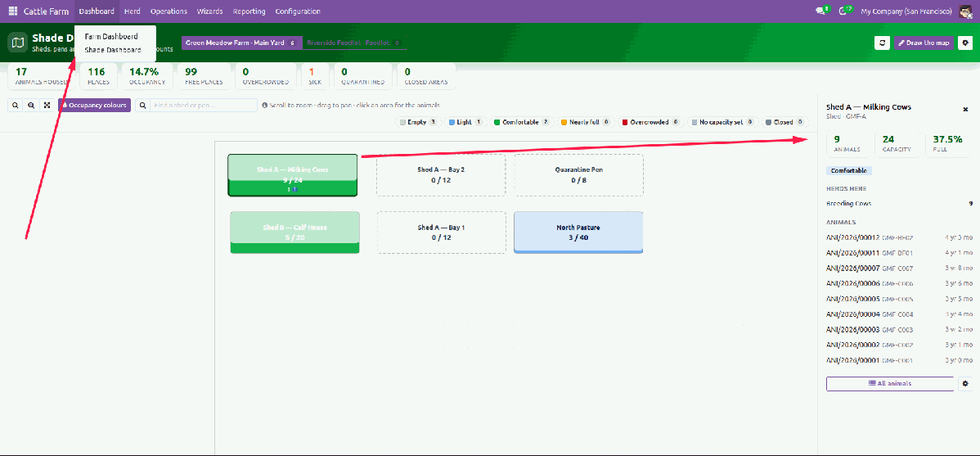Open the My Company (San Francisco) switcher
The image size is (980, 456).
(906, 11)
